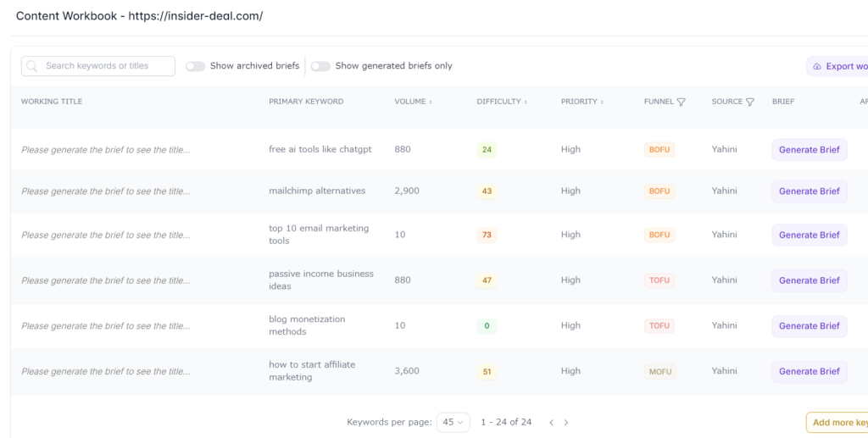Generate Brief for how to start affiliate marketing
The image size is (868, 438).
pos(810,372)
